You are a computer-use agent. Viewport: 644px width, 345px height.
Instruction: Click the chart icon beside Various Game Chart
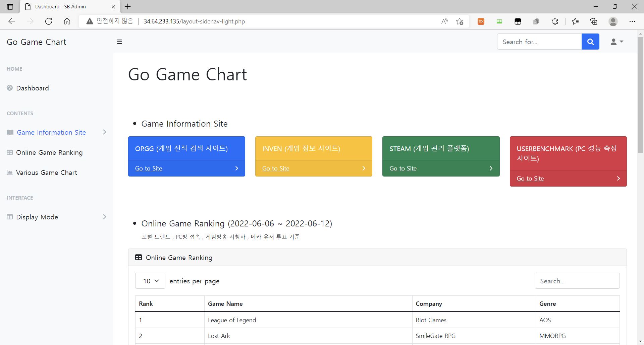(x=10, y=172)
